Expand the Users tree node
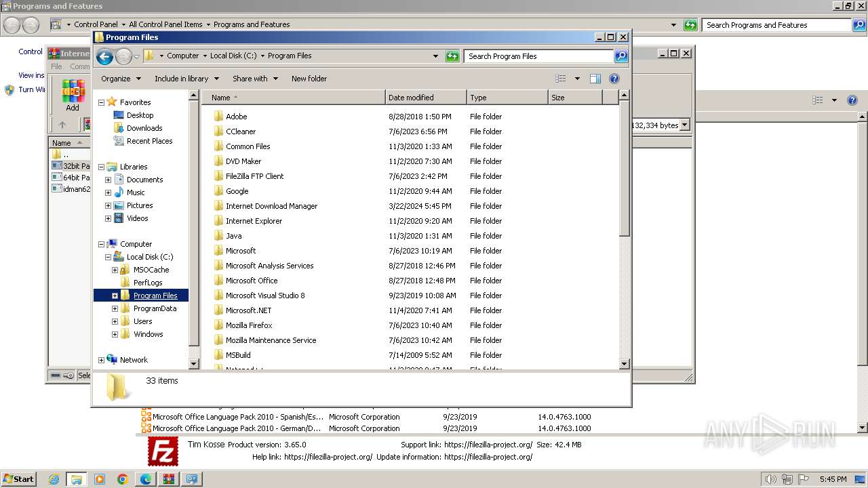The image size is (868, 488). [115, 321]
